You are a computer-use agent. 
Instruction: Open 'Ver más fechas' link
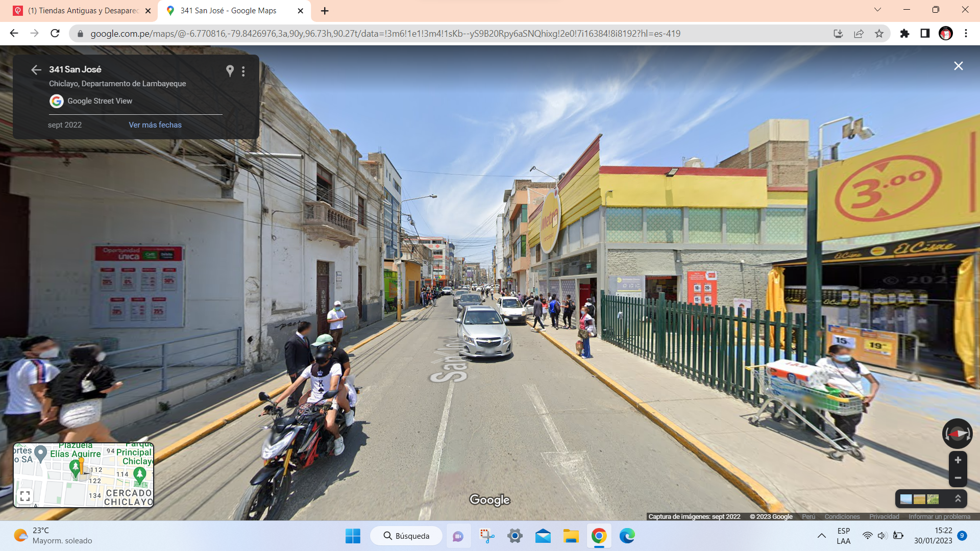pos(155,125)
